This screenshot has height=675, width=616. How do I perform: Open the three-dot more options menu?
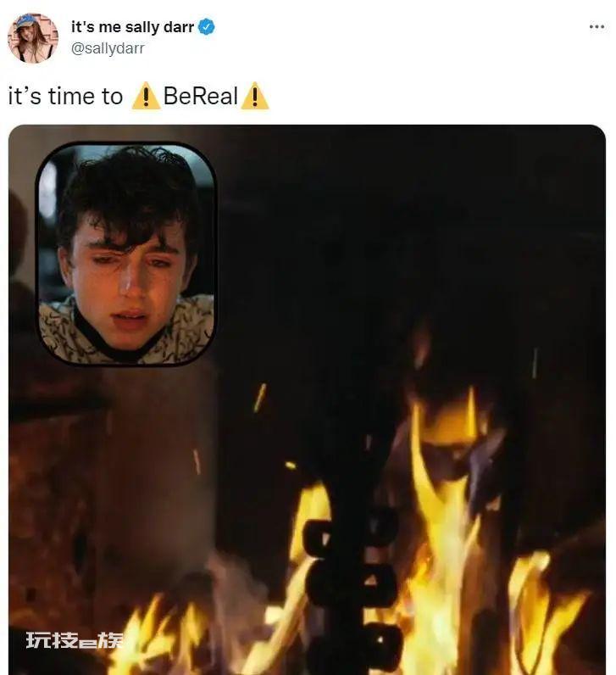click(x=597, y=26)
